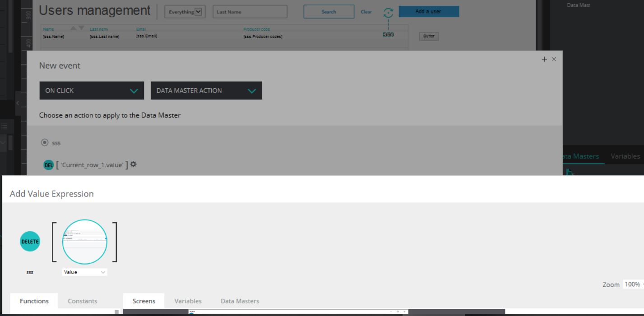Select the Functions tab
644x316 pixels.
[x=34, y=301]
